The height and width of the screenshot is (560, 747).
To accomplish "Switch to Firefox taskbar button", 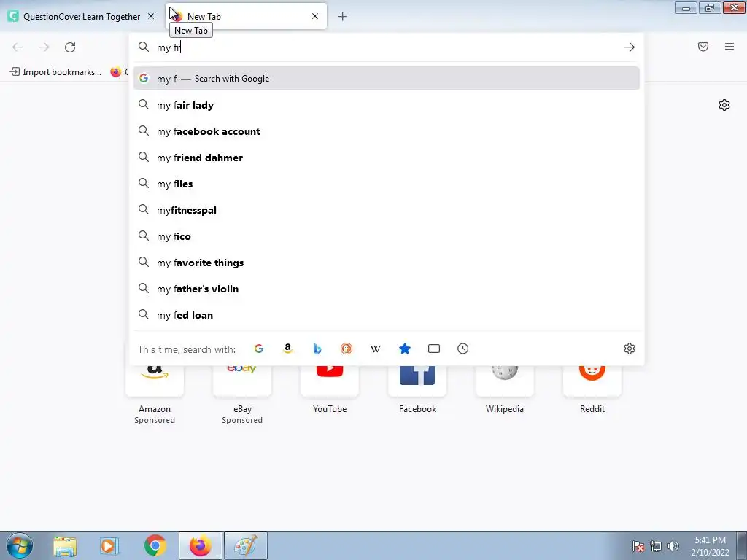I will click(201, 545).
